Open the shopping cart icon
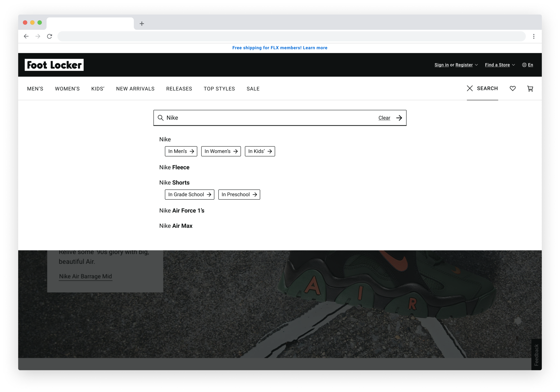 (530, 89)
